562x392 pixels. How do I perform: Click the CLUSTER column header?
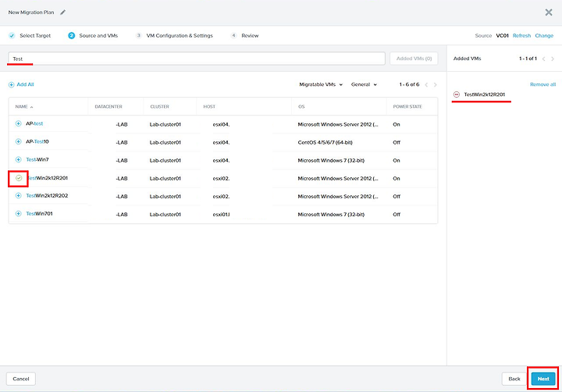click(x=159, y=106)
